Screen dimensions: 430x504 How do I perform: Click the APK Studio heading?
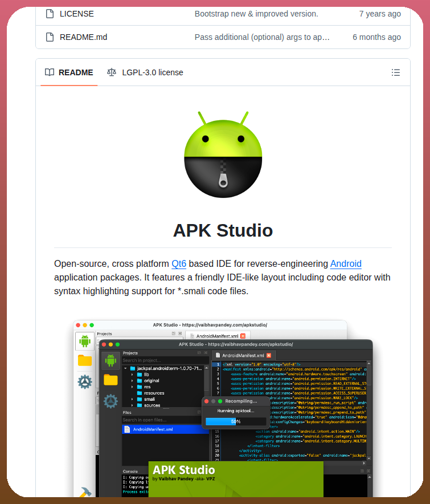pos(223,230)
